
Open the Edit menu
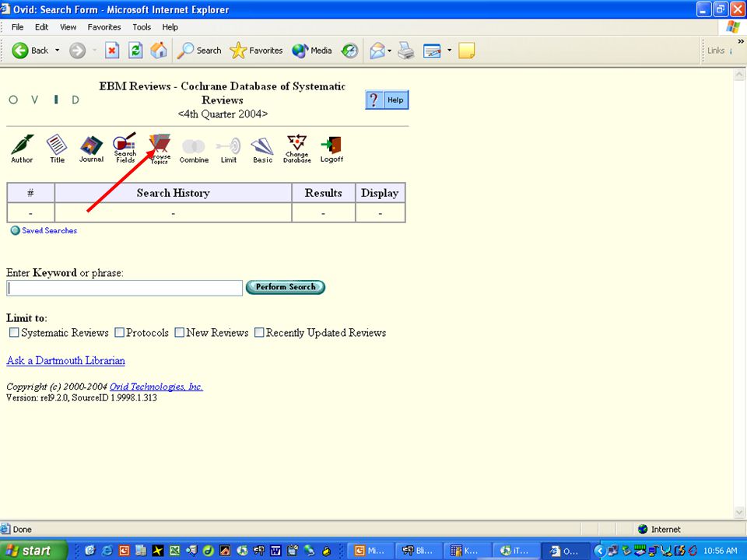tap(41, 27)
